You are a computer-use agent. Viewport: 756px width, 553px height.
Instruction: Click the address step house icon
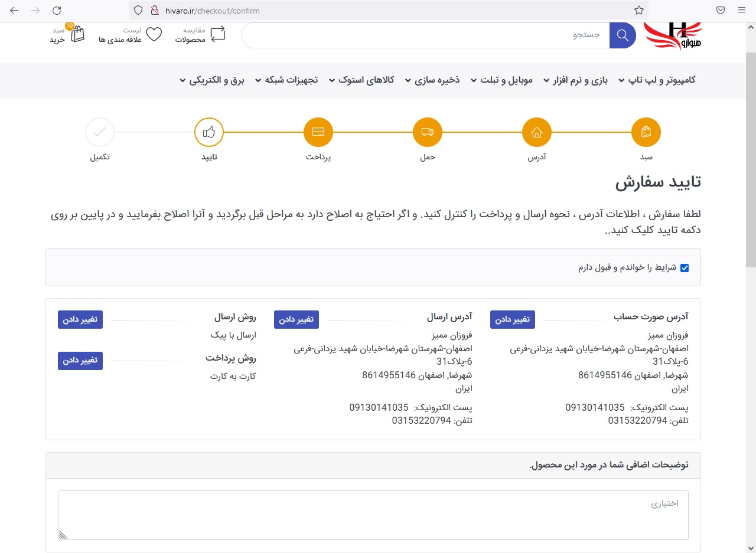click(536, 133)
